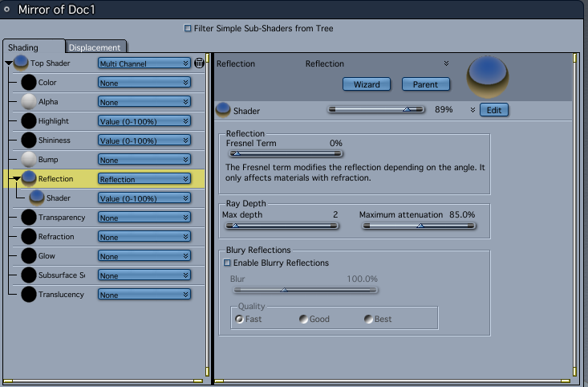The height and width of the screenshot is (387, 588).
Task: Click the large shader preview sphere
Action: [488, 77]
